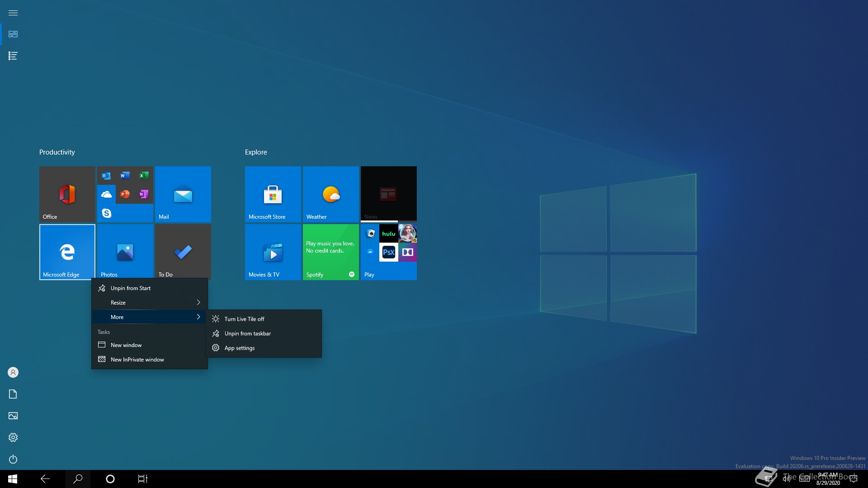This screenshot has width=868, height=488.
Task: Open the News tile
Action: tap(388, 194)
